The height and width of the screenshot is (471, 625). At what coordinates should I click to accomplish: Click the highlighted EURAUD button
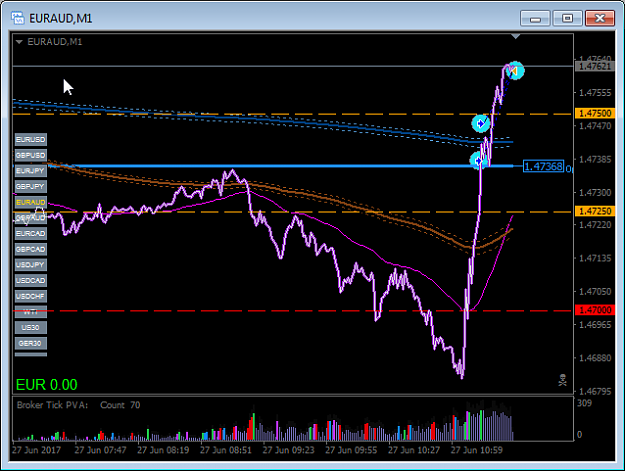pyautogui.click(x=31, y=202)
